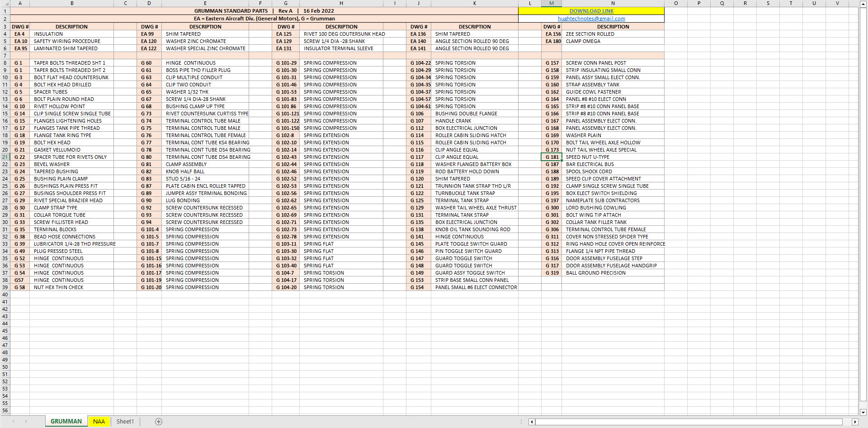
Task: Select the GRUMMAN sheet tab
Action: pyautogui.click(x=66, y=422)
